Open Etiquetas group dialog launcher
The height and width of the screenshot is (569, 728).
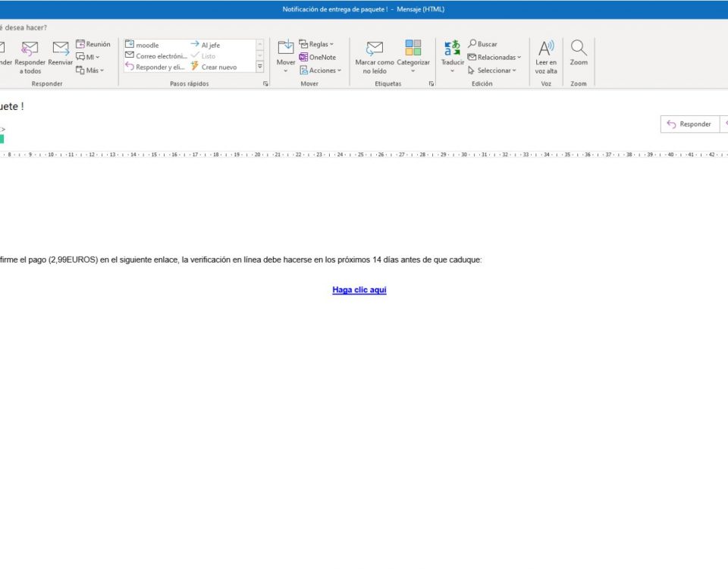pos(431,83)
